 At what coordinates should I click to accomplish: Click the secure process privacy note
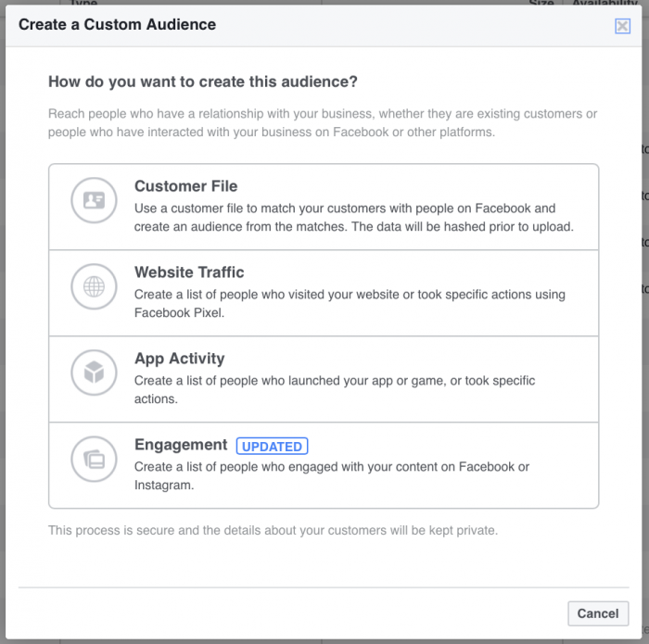pyautogui.click(x=273, y=530)
